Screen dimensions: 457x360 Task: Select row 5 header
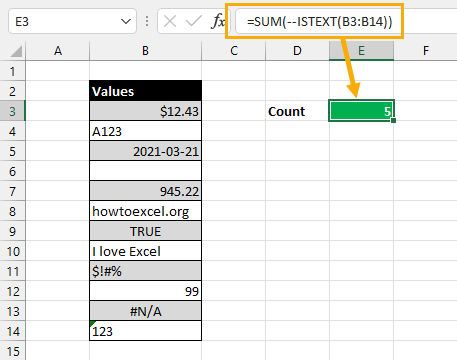pos(13,151)
